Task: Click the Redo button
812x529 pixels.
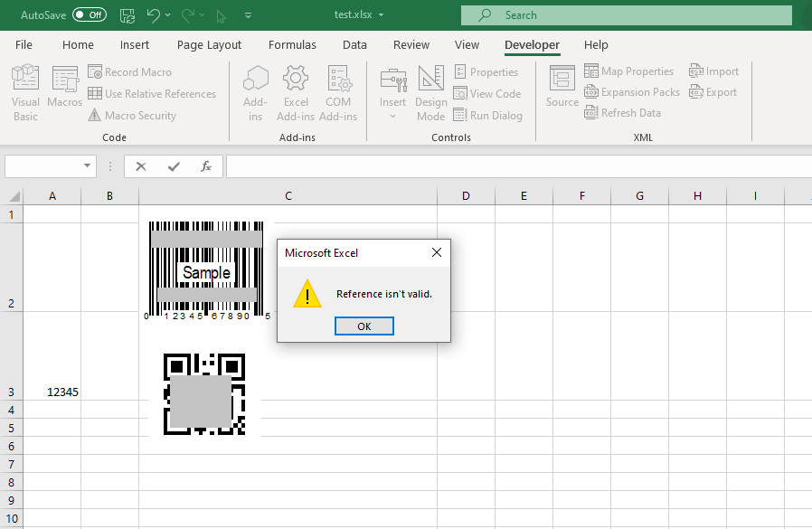Action: point(188,15)
